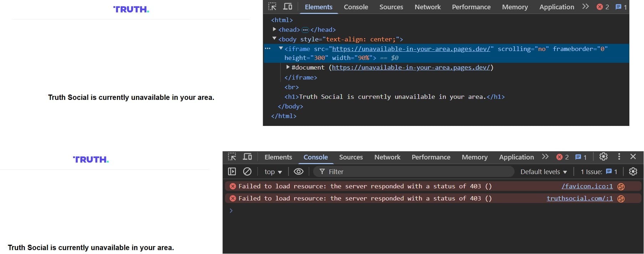Viewport: 644px width, 254px height.
Task: Open more tabs chevron in bottom DevTools
Action: 545,157
